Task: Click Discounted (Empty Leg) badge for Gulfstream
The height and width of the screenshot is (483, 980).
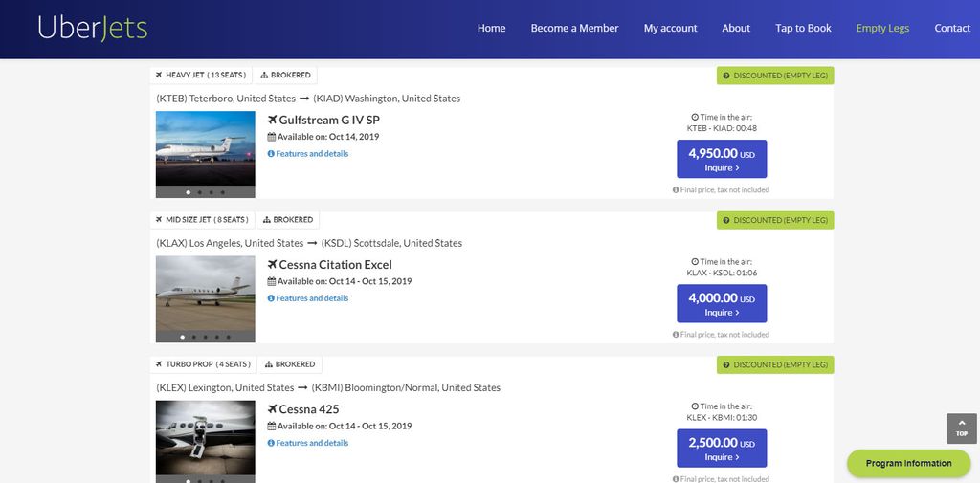Action: pos(775,76)
